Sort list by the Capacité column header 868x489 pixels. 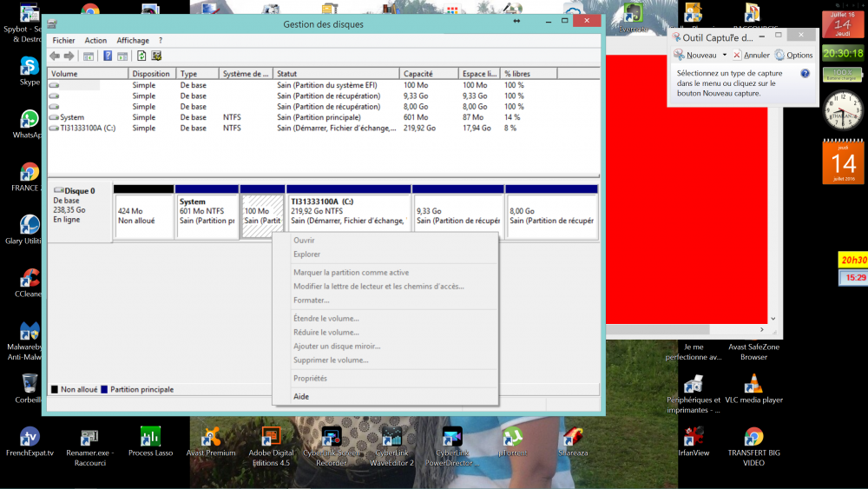click(x=429, y=74)
